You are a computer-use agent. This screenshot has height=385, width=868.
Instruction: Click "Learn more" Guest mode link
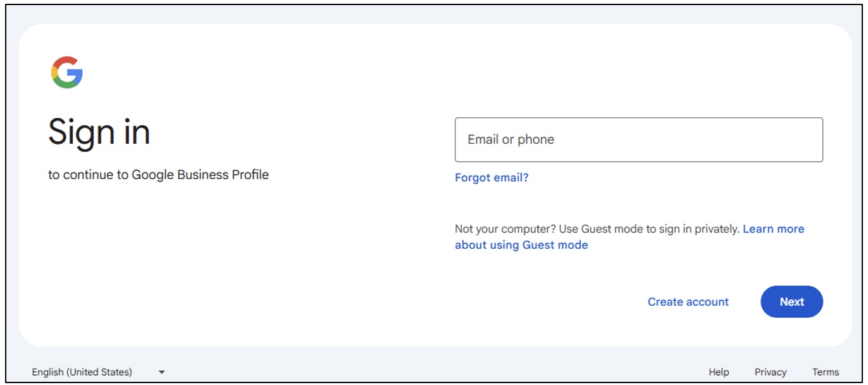pyautogui.click(x=773, y=229)
